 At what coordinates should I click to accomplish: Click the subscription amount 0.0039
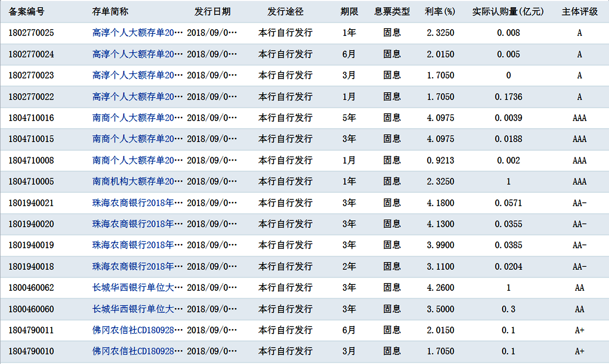(509, 118)
